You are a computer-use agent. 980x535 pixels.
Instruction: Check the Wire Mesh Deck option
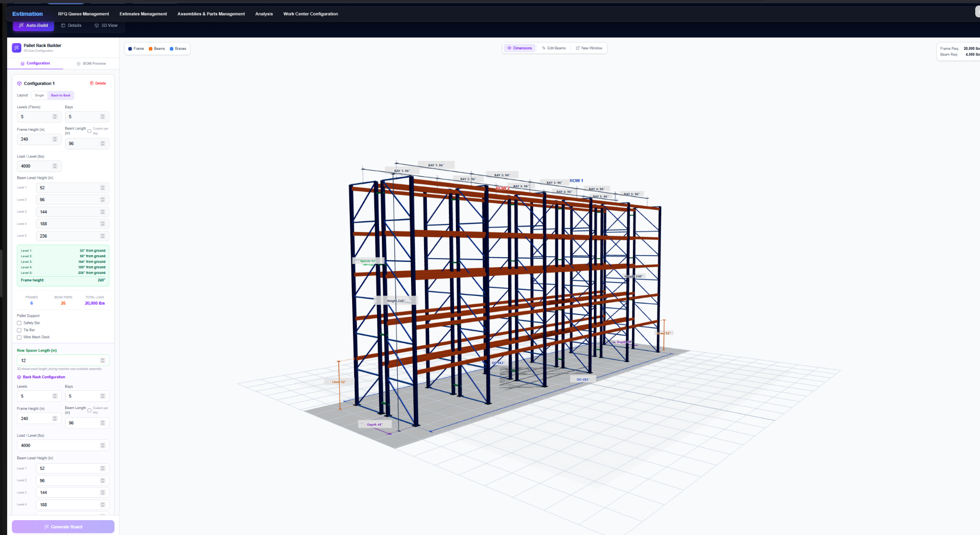click(x=19, y=337)
